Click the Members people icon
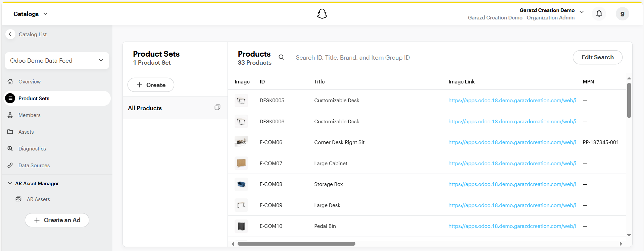The image size is (644, 251). [10, 115]
